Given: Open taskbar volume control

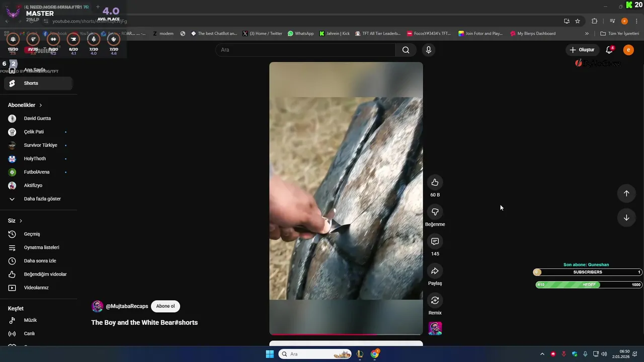Looking at the screenshot, I should (604, 354).
